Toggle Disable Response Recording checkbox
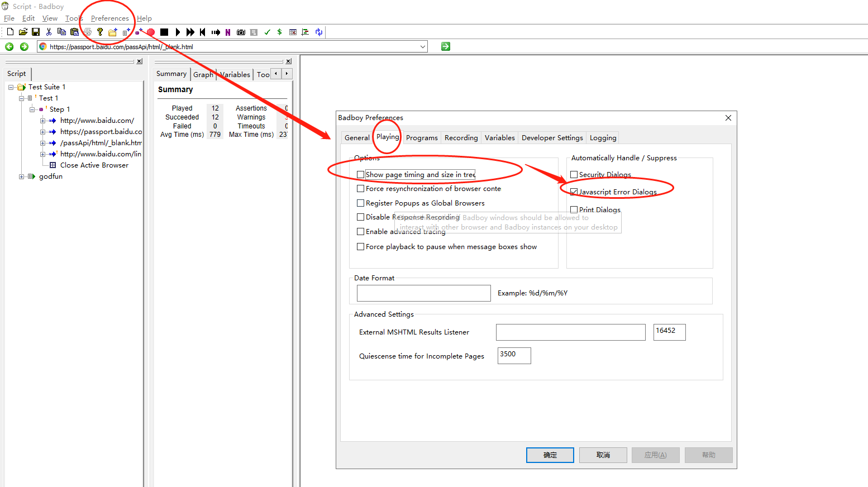The height and width of the screenshot is (487, 868). coord(361,217)
